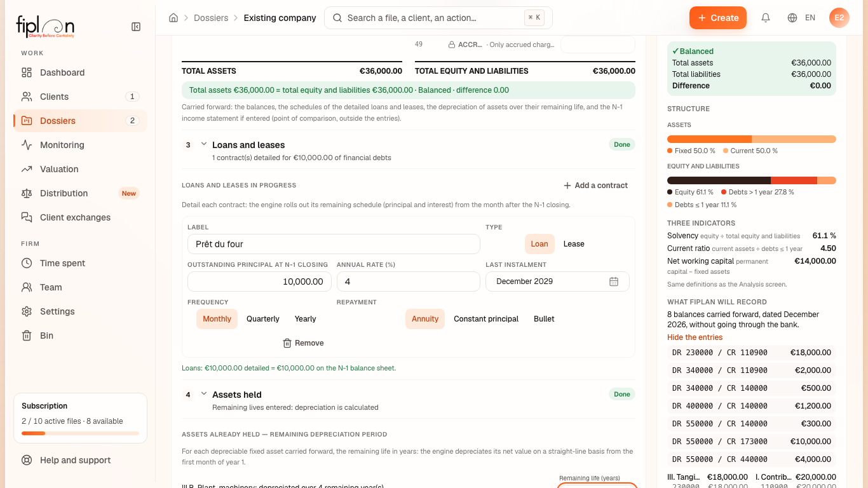Viewport: 868px width, 488px height.
Task: Select Monthly frequency option
Action: pos(217,319)
